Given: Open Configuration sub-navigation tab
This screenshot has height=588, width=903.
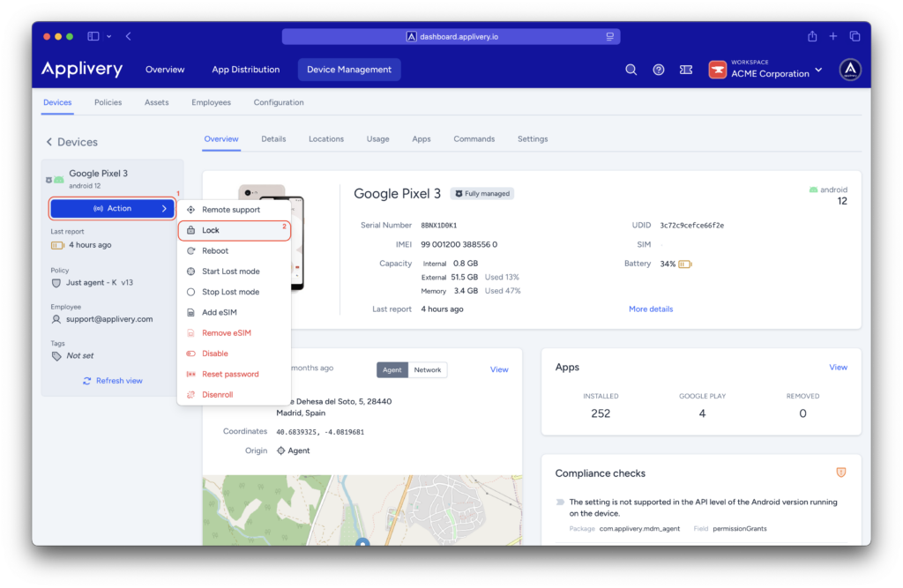Looking at the screenshot, I should 279,102.
